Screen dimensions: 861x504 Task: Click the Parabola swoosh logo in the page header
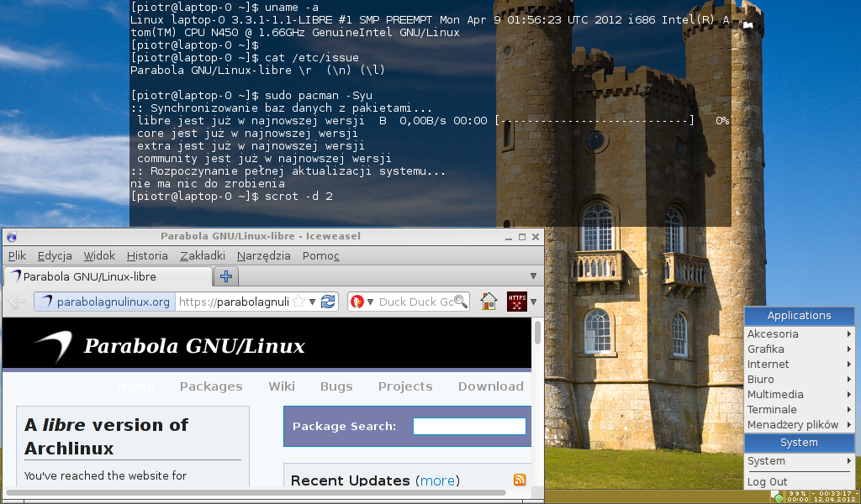coord(54,345)
